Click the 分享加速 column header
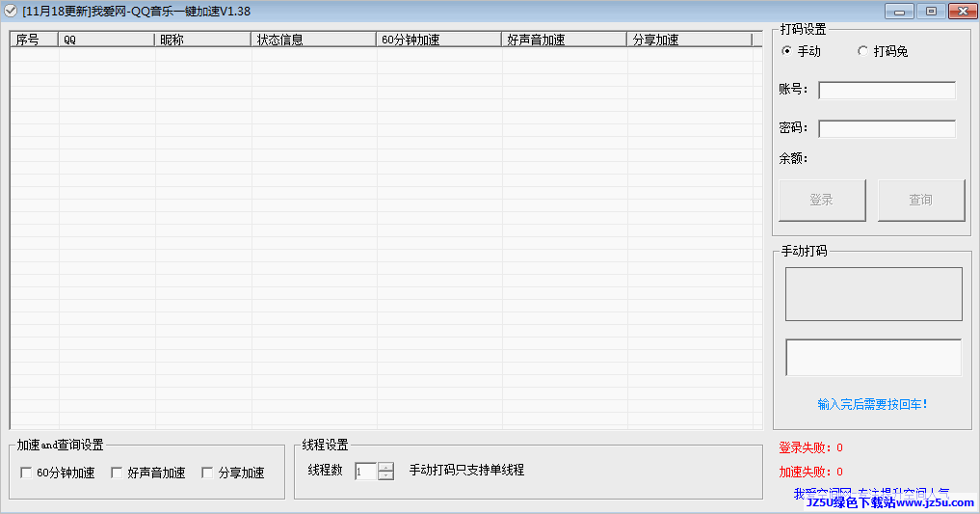The width and height of the screenshot is (980, 514). 689,40
